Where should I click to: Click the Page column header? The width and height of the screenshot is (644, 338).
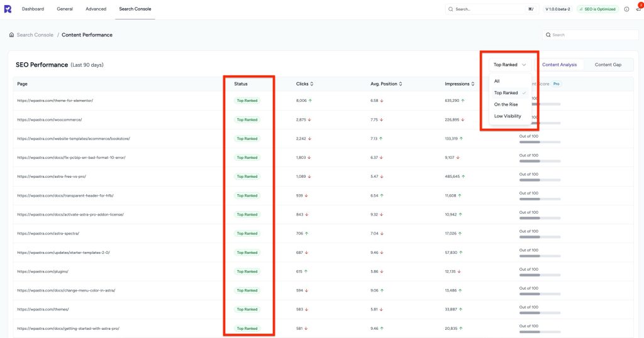pyautogui.click(x=22, y=84)
